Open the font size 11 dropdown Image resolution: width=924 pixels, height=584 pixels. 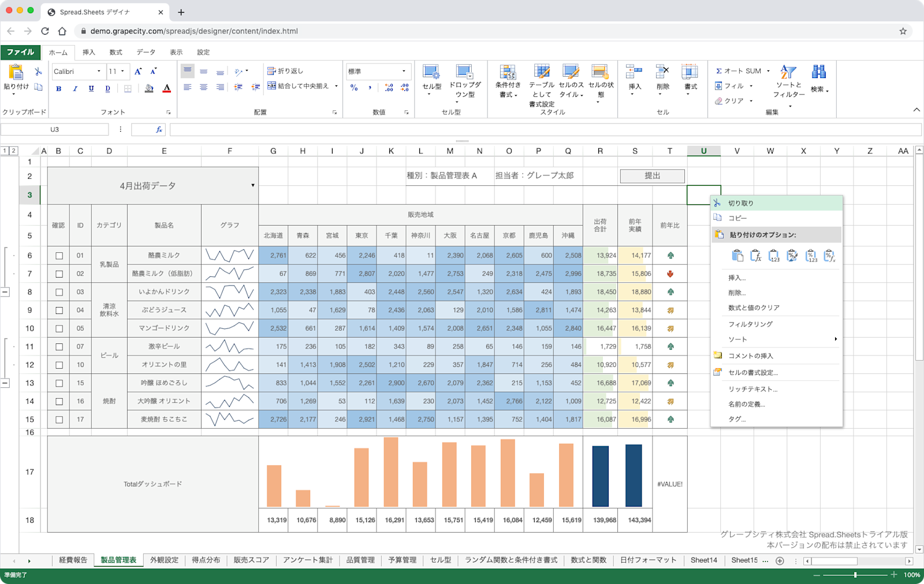[122, 72]
